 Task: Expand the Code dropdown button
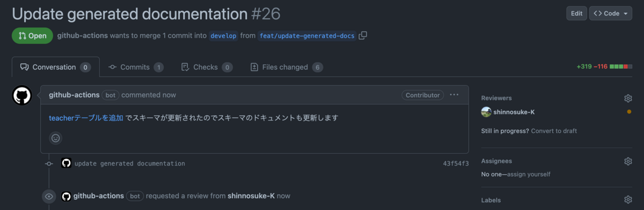[611, 13]
